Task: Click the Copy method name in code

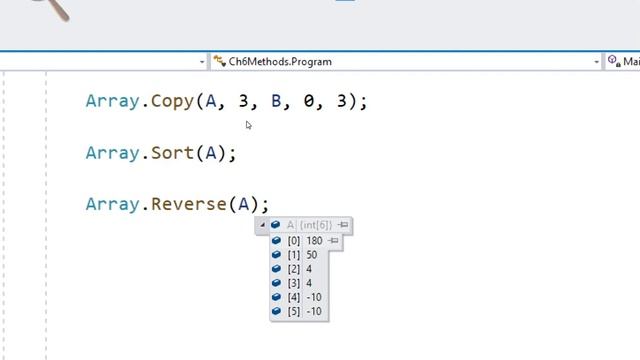Action: (x=172, y=101)
